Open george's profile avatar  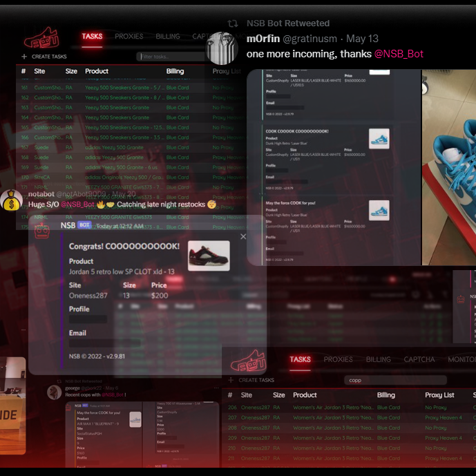[x=53, y=392]
